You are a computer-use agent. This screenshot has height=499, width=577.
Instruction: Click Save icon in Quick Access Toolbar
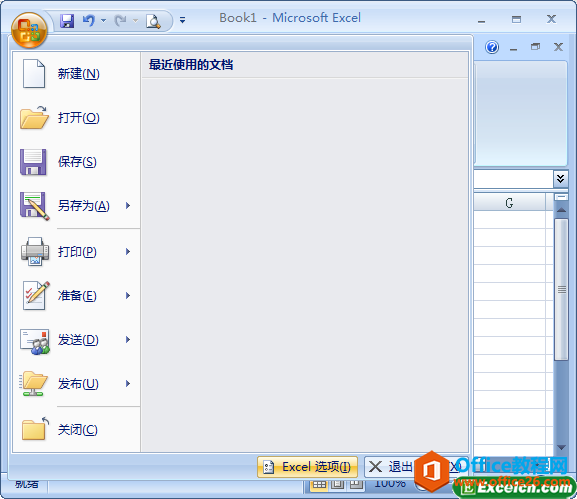[x=67, y=21]
